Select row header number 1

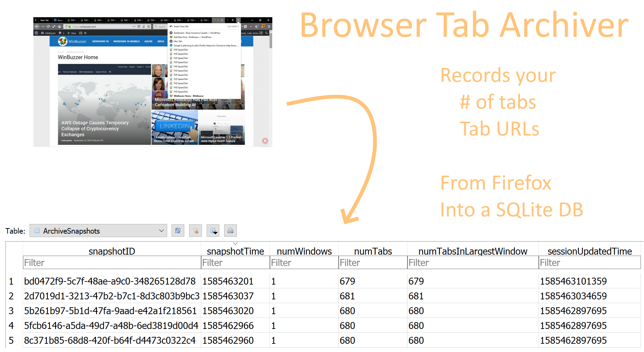[x=11, y=281]
